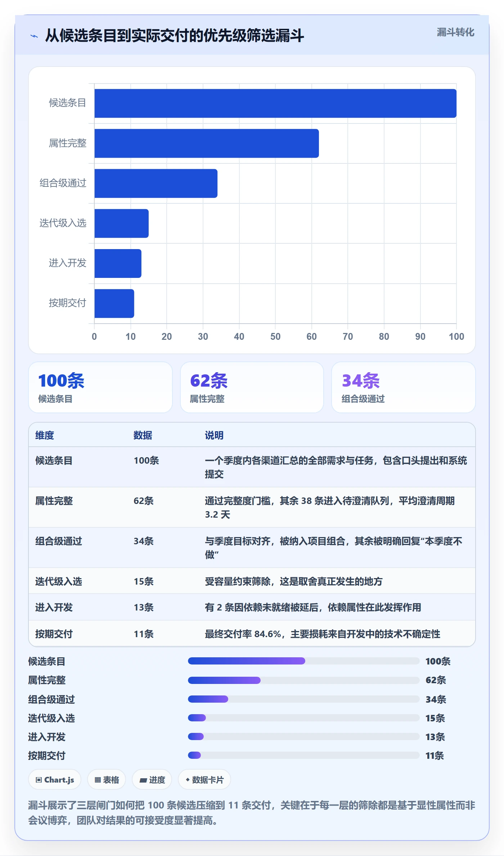Click the 组合级通过 chart bar
Viewport: 504px width, 856px height.
[156, 183]
